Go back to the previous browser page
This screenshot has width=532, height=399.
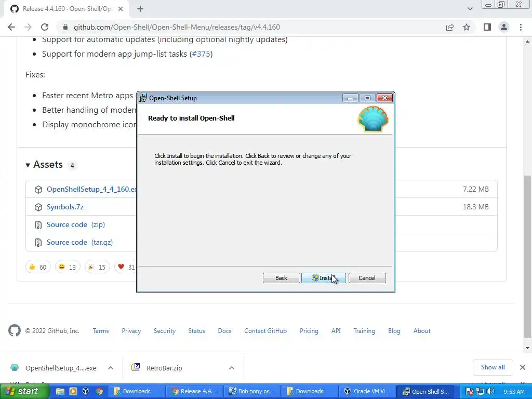tap(11, 27)
